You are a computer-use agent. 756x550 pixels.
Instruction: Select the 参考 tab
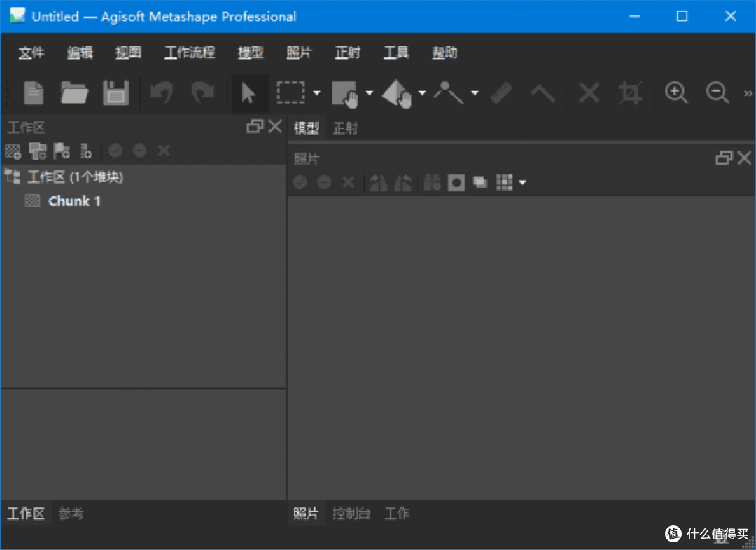(71, 514)
